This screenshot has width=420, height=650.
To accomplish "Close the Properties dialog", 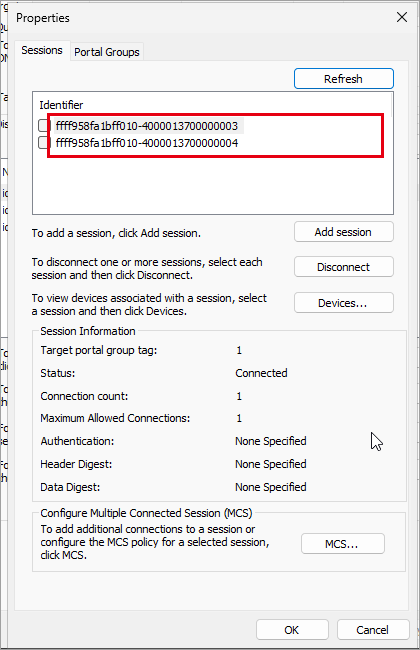I will [x=402, y=17].
